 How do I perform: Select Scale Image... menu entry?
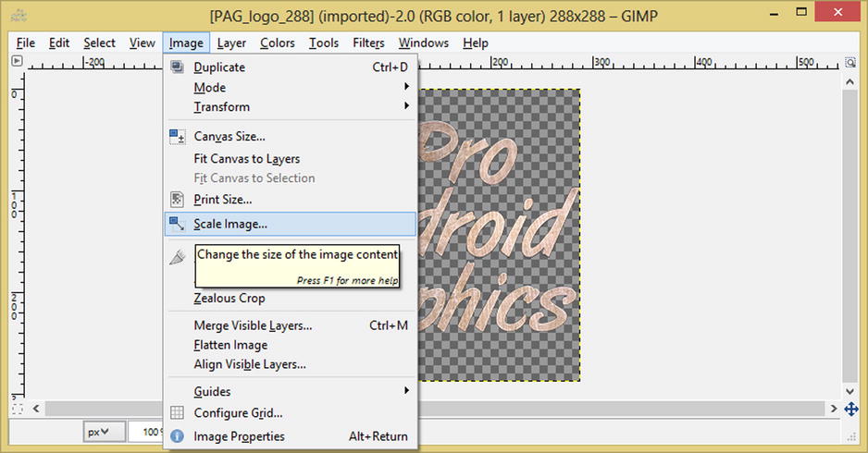click(291, 224)
